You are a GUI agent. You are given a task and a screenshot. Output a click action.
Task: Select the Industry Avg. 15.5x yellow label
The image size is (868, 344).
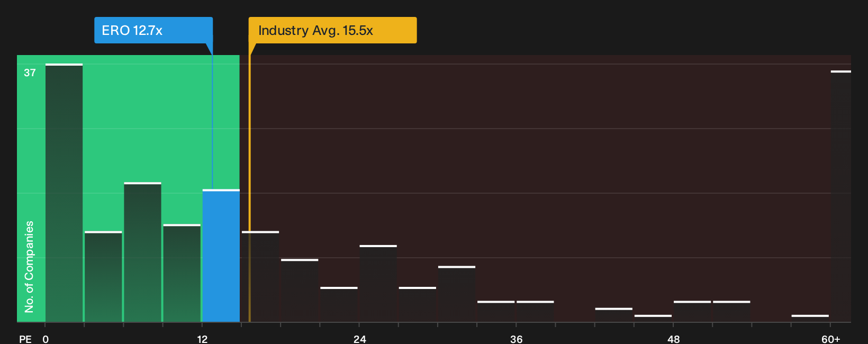tap(332, 30)
